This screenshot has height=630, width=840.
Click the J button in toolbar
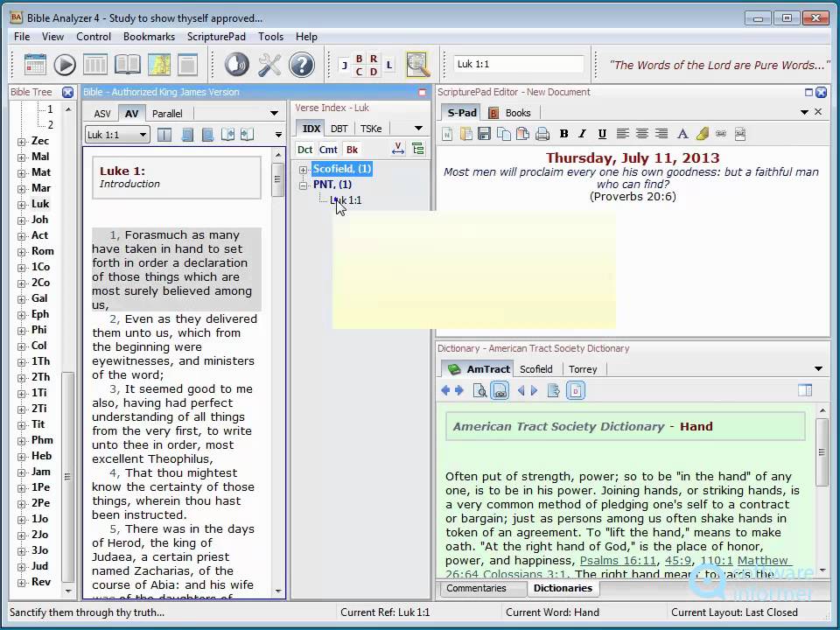(345, 65)
